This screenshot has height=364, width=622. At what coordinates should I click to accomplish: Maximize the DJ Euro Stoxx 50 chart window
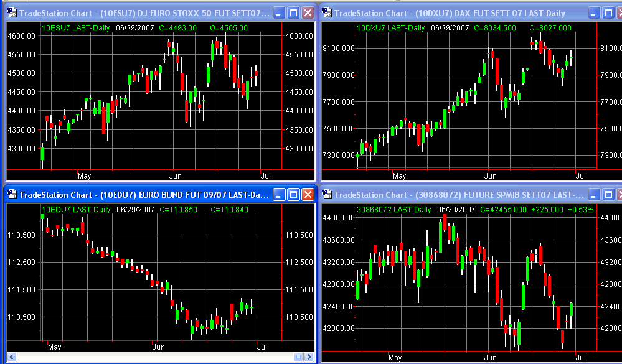tap(293, 13)
